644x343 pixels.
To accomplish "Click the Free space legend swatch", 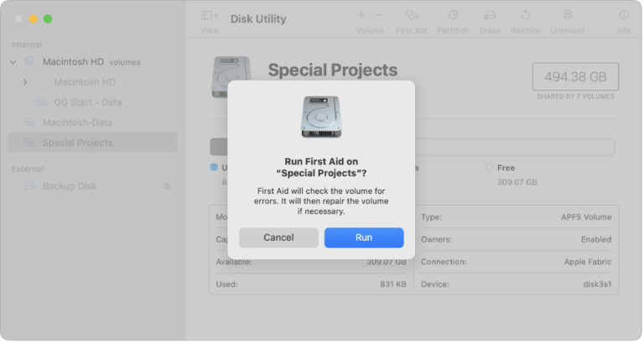I will [x=489, y=167].
